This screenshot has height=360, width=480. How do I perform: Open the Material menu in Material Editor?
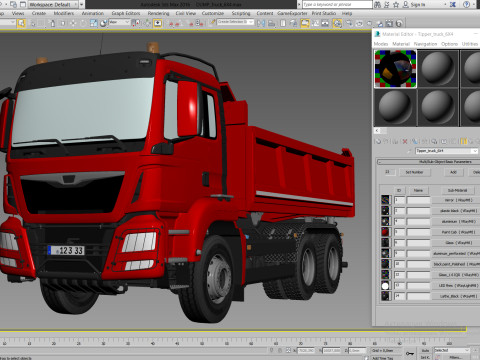pos(401,44)
